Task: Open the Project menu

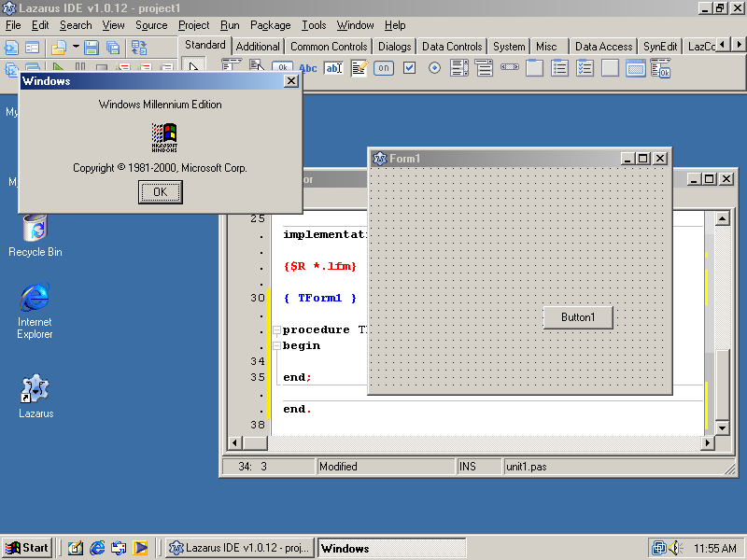Action: [194, 25]
